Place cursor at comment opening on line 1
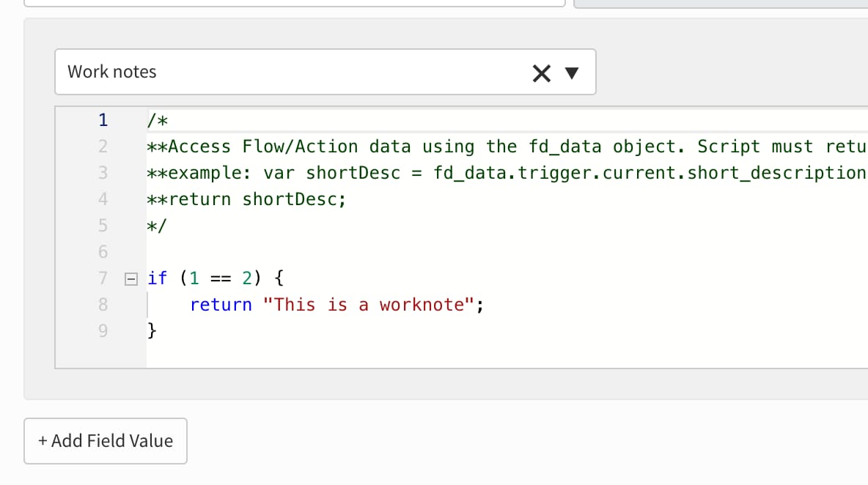868x485 pixels. (x=158, y=120)
